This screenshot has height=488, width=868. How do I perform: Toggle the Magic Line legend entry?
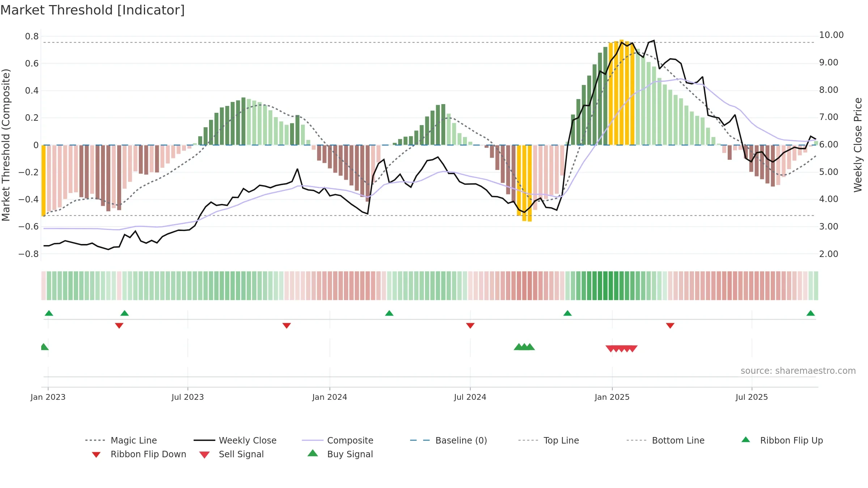coord(121,440)
